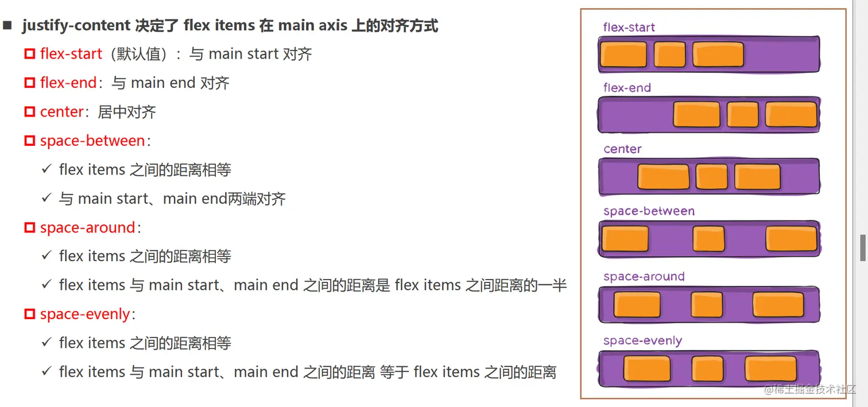Click the purple flex-start diagram bar
Viewport: 868px width, 407px height.
709,55
